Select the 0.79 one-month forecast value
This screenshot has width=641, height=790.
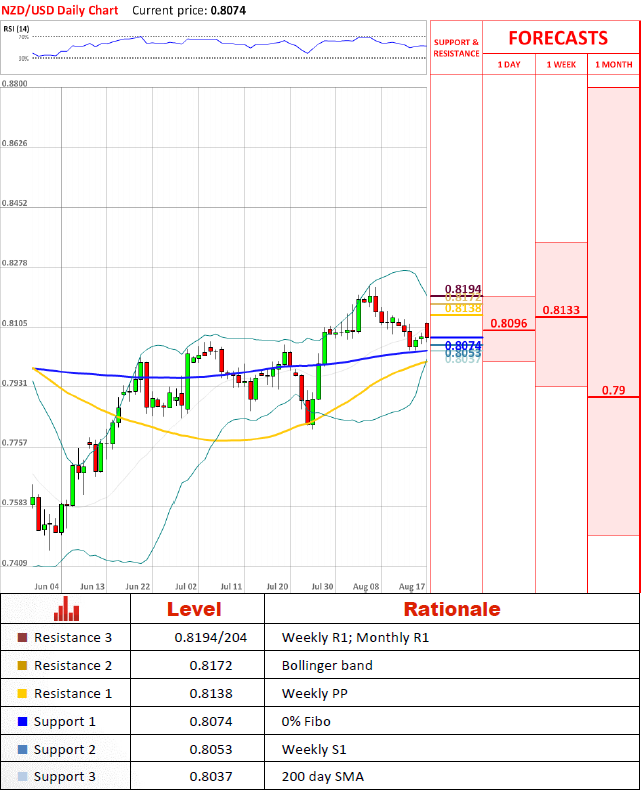pyautogui.click(x=613, y=390)
